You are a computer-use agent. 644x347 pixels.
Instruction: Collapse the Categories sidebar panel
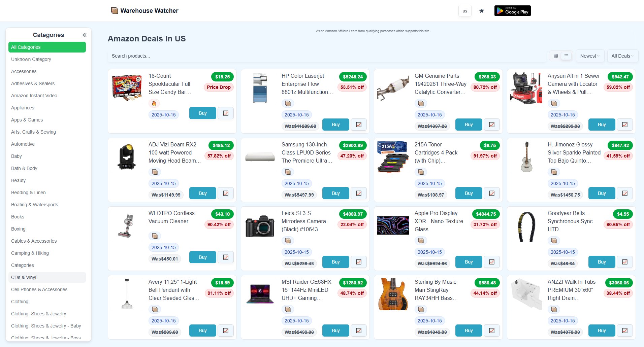84,35
